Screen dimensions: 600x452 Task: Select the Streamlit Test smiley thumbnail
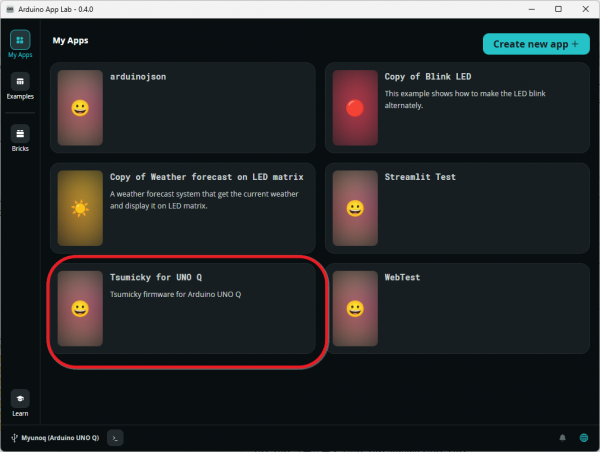(x=355, y=208)
